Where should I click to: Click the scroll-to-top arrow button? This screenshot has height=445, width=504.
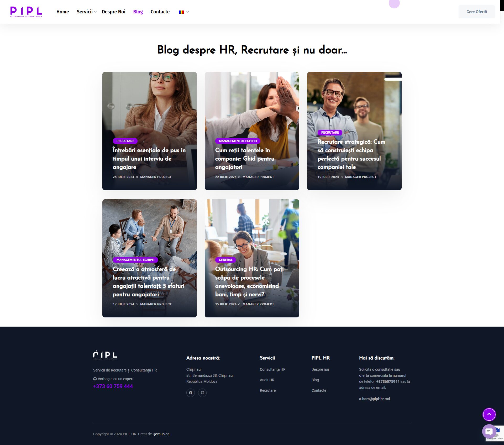489,414
